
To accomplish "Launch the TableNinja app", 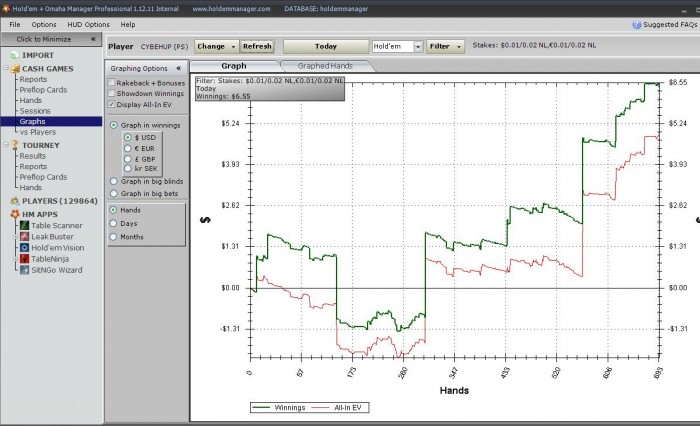I will [x=23, y=259].
